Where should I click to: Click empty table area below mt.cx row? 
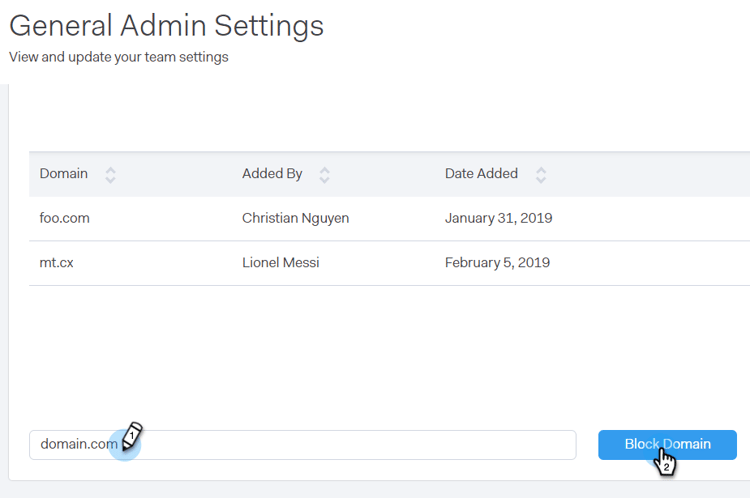click(380, 340)
